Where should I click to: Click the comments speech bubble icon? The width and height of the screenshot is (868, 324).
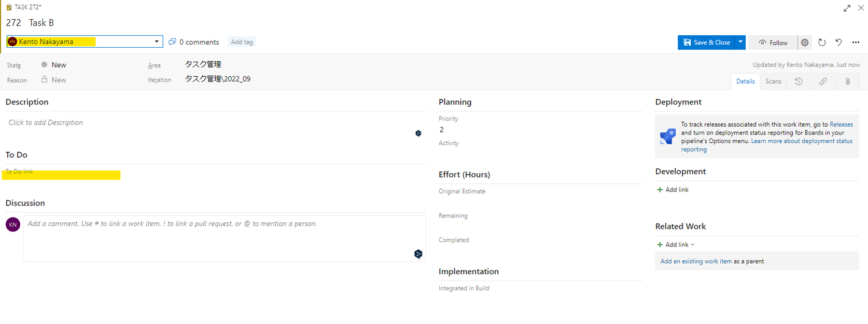coord(173,42)
